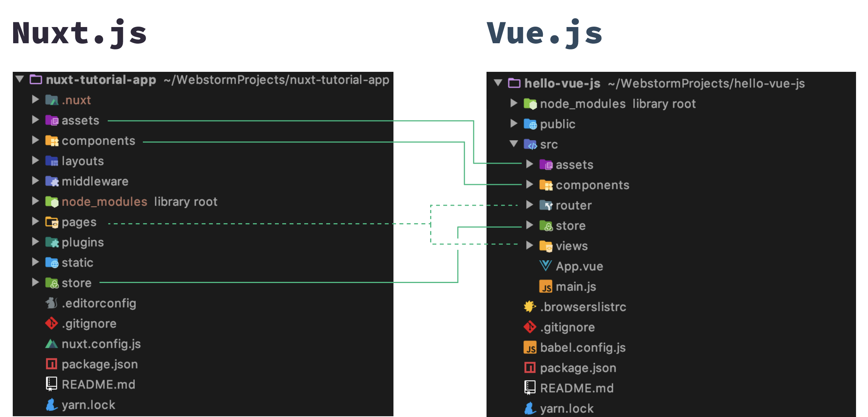Click the editorconfig mouse icon
Screen dimensions: 868x417
point(51,303)
